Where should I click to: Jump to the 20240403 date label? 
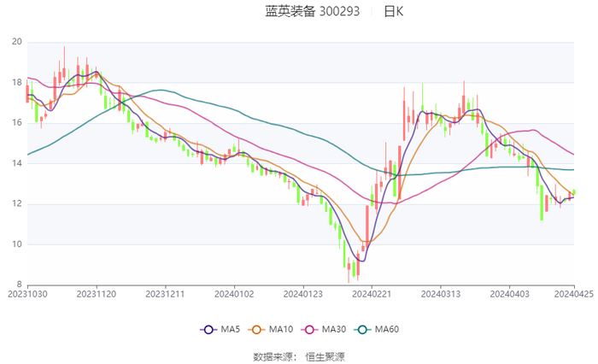(507, 293)
